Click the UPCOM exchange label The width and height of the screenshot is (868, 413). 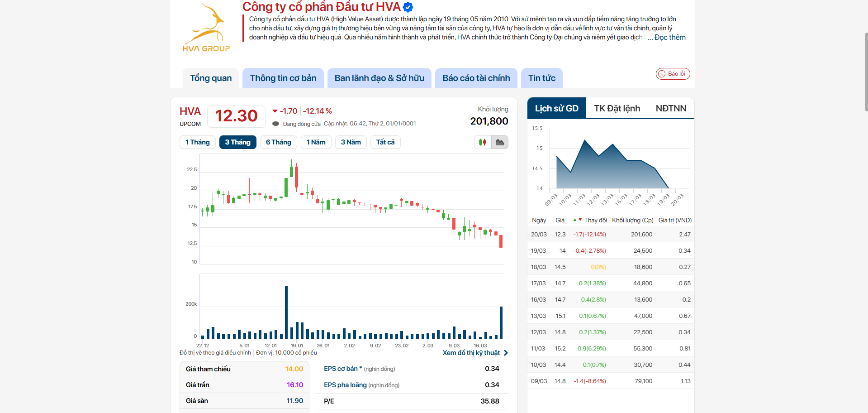[x=190, y=124]
